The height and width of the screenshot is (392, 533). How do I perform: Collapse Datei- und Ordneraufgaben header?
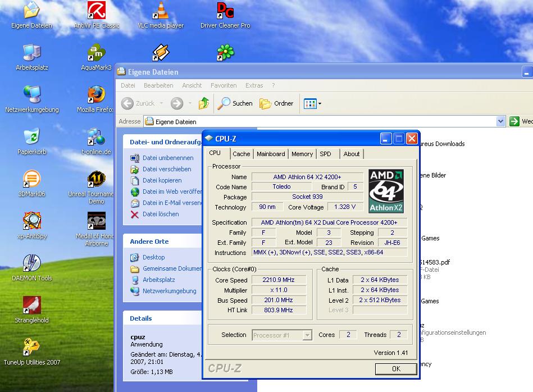coord(162,142)
